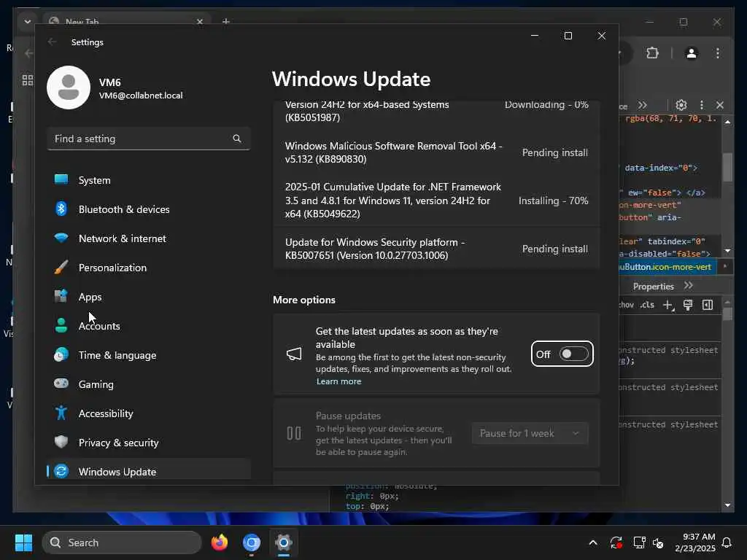Open the Windows Start menu
Screen dimensions: 747x560
pyautogui.click(x=23, y=542)
